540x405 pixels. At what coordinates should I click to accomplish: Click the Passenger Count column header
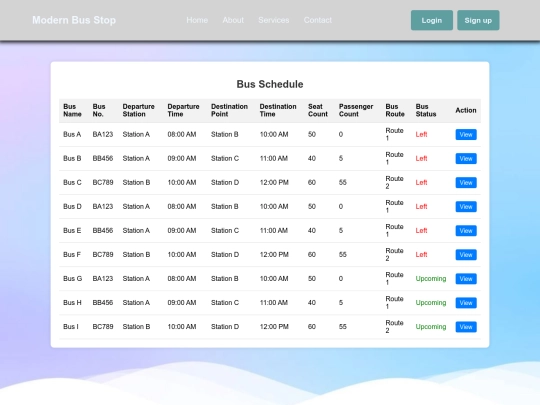click(x=356, y=110)
